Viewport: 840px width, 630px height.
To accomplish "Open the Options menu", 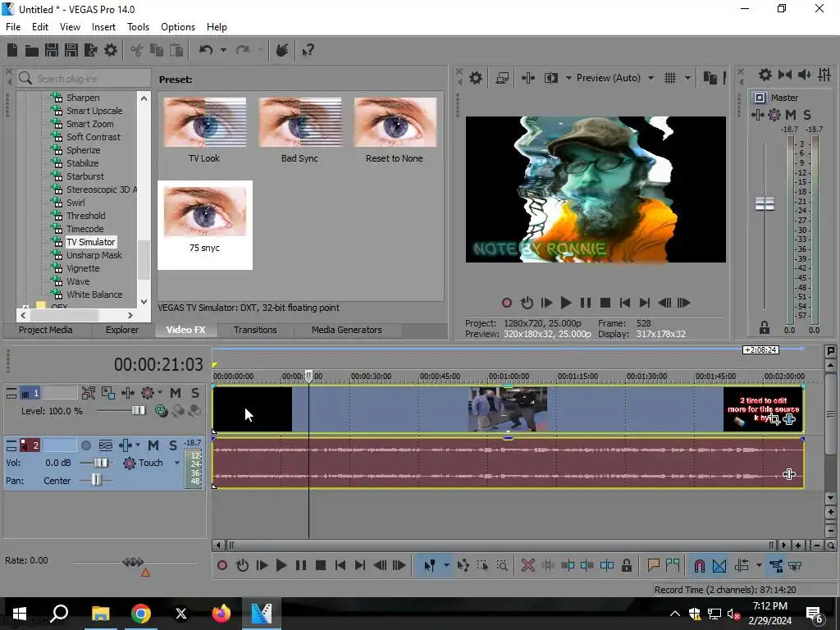I will [178, 27].
